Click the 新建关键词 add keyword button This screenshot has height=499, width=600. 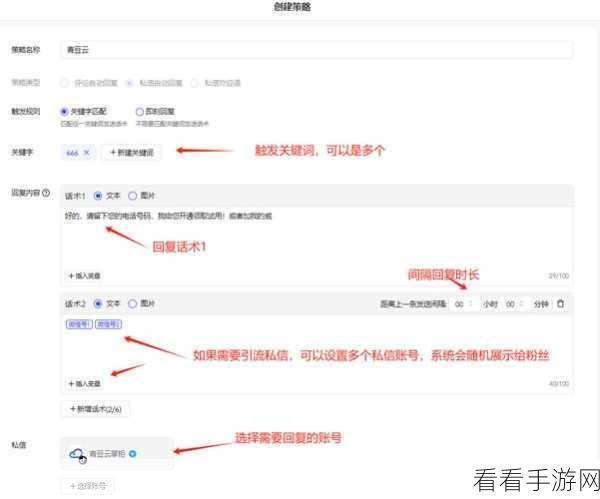pos(132,153)
